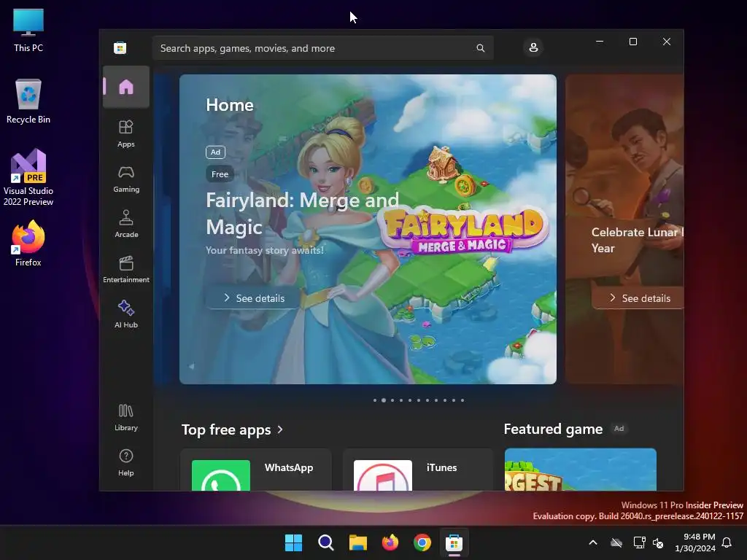This screenshot has height=560, width=747.
Task: Open the Windows Start menu
Action: pyautogui.click(x=293, y=542)
